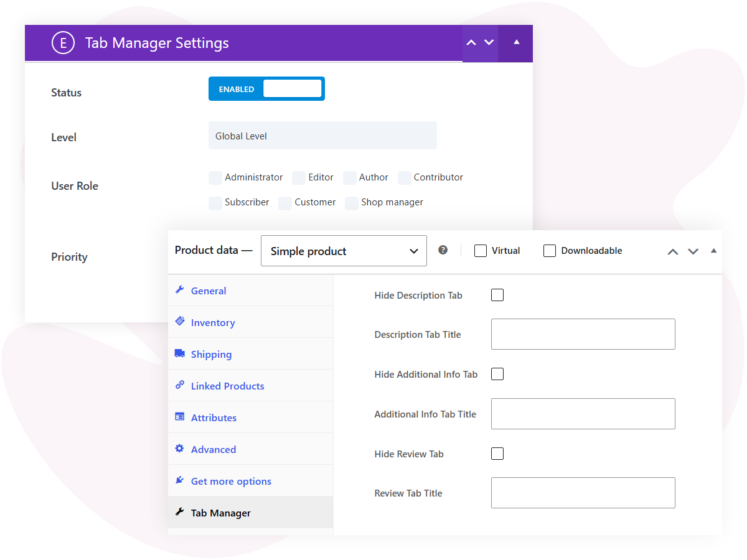Open the General product tab

251,291
